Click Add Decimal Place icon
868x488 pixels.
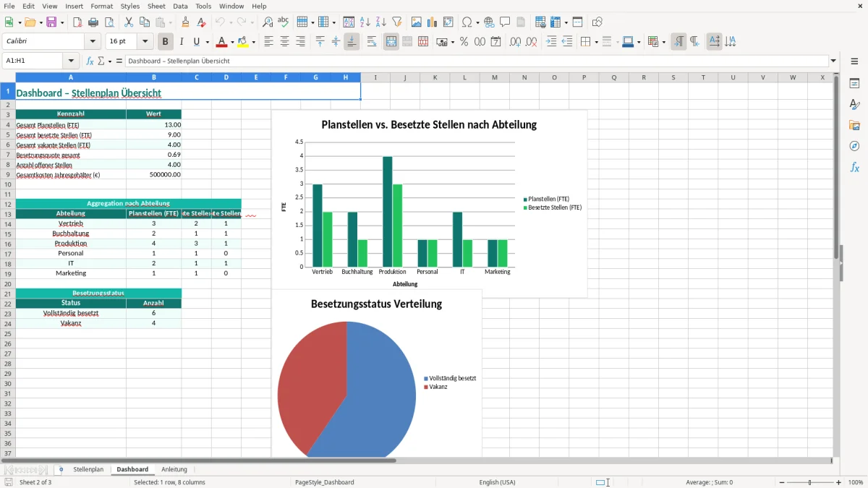[516, 42]
